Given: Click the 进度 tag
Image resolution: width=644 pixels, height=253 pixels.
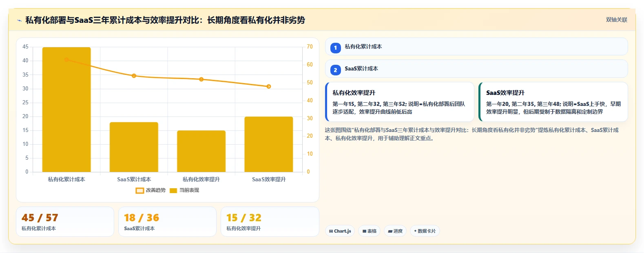Looking at the screenshot, I should [x=395, y=231].
